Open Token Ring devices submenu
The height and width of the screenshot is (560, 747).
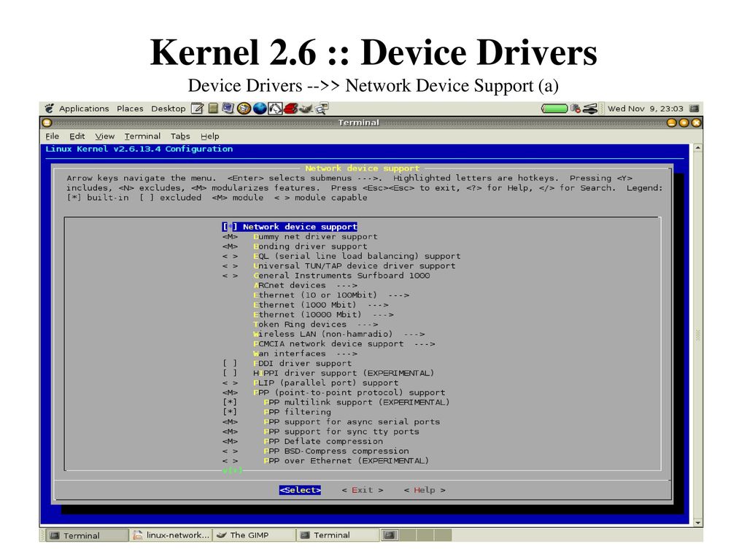(315, 324)
